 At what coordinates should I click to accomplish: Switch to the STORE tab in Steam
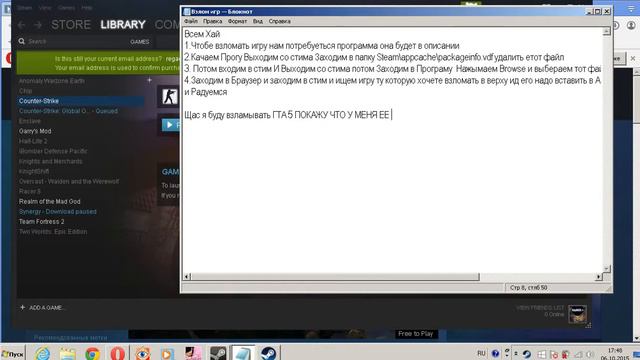[x=71, y=25]
